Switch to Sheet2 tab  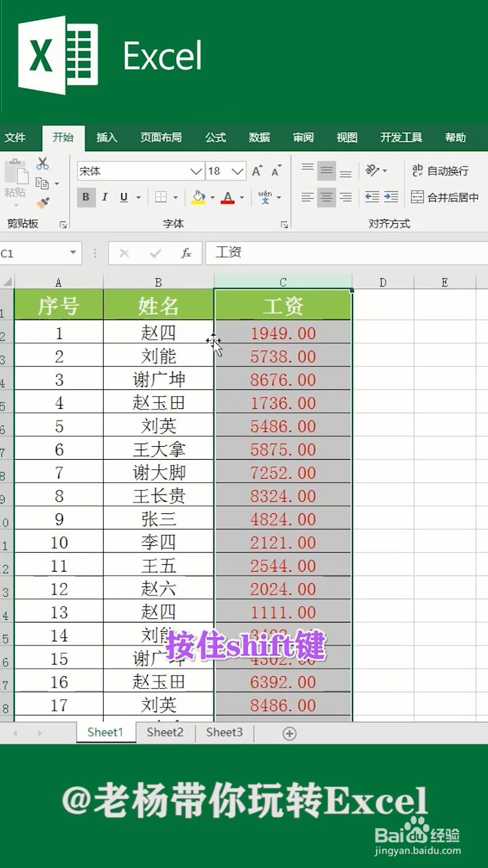point(165,732)
